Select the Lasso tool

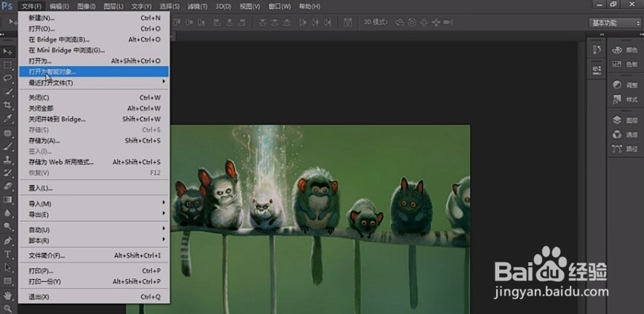click(7, 78)
